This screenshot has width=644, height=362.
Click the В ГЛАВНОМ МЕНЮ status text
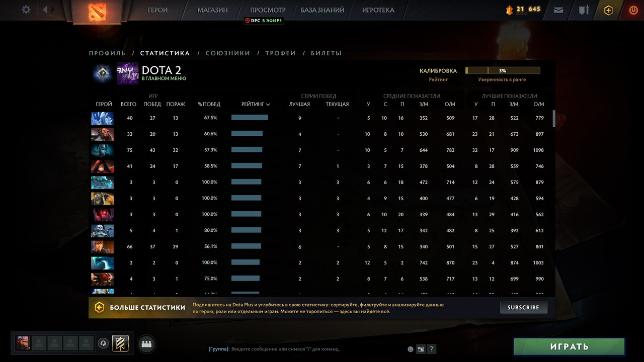pyautogui.click(x=164, y=78)
